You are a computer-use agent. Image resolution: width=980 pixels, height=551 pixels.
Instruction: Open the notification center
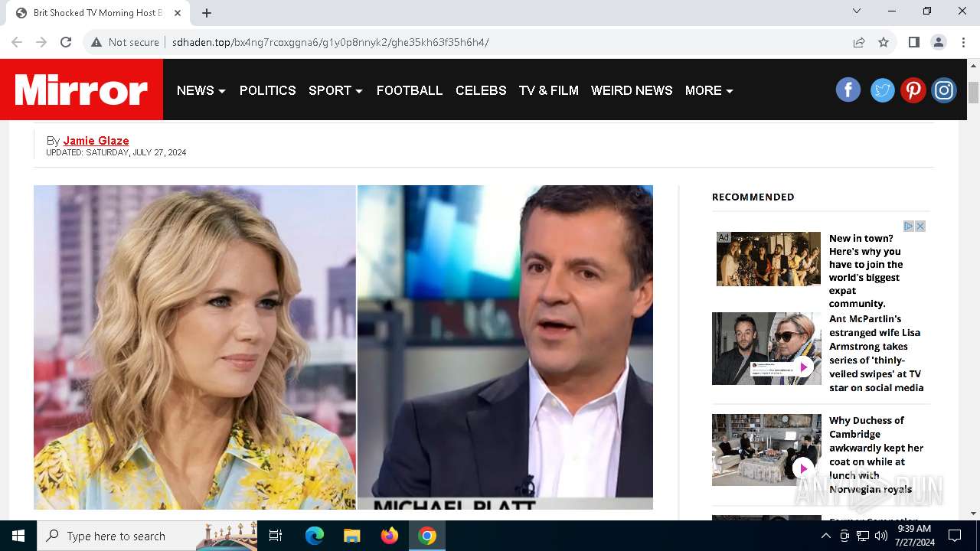pos(955,536)
